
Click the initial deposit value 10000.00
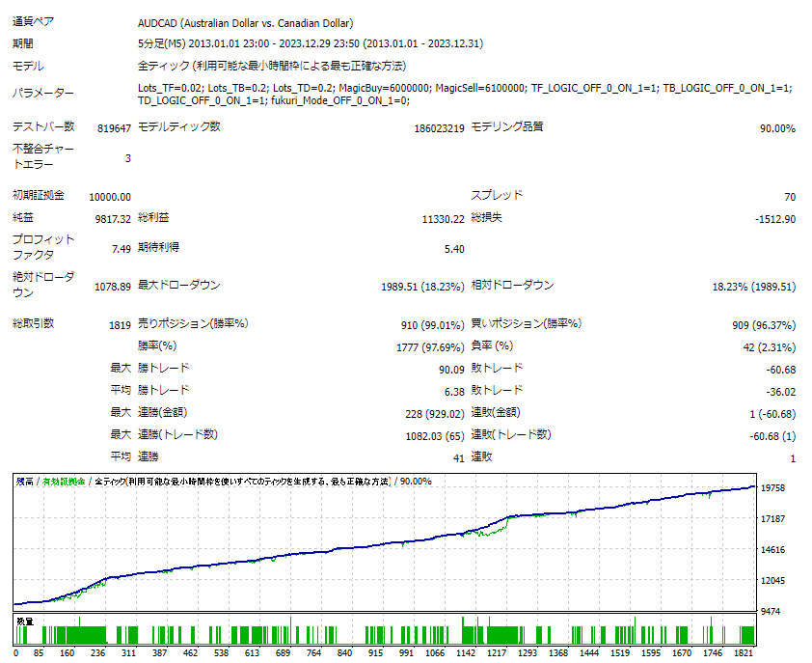[110, 197]
